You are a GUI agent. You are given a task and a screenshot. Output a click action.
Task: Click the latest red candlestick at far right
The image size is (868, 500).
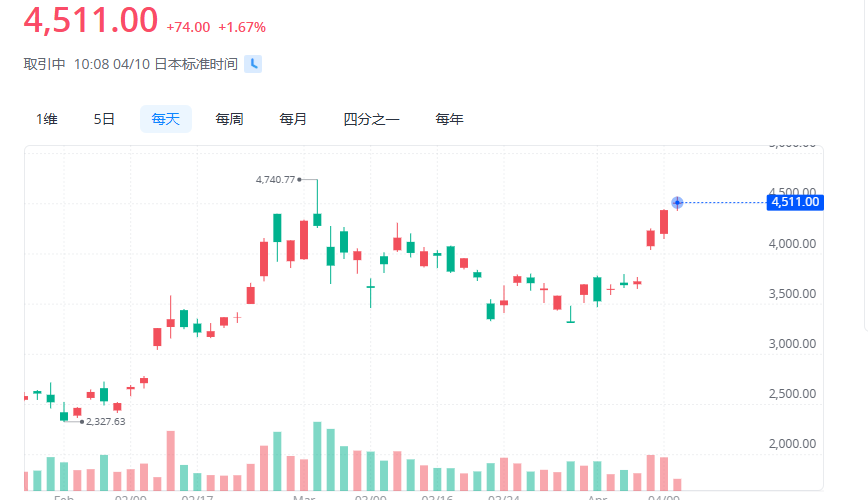pyautogui.click(x=664, y=221)
